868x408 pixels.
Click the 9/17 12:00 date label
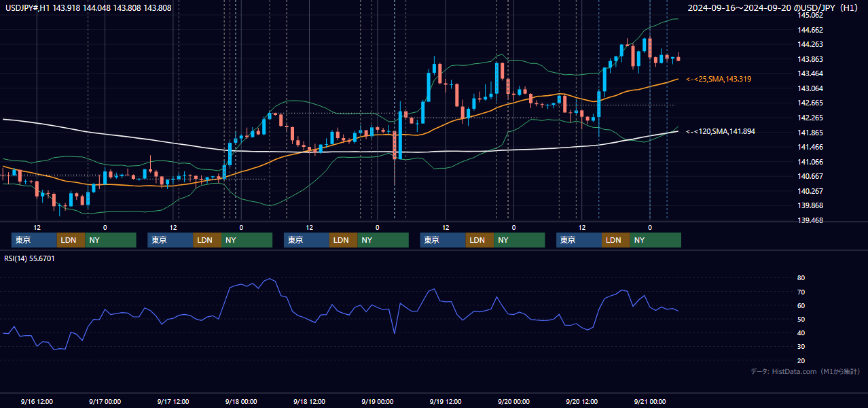click(173, 401)
